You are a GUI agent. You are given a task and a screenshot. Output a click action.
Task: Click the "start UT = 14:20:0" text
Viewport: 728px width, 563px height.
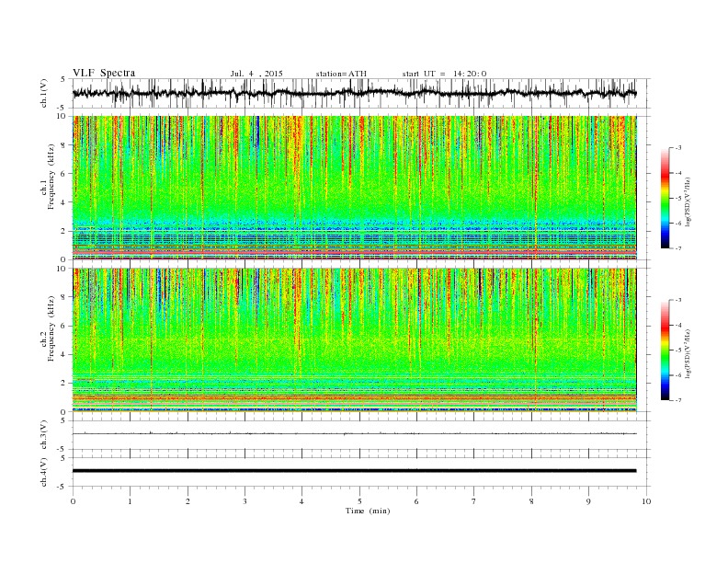point(444,74)
